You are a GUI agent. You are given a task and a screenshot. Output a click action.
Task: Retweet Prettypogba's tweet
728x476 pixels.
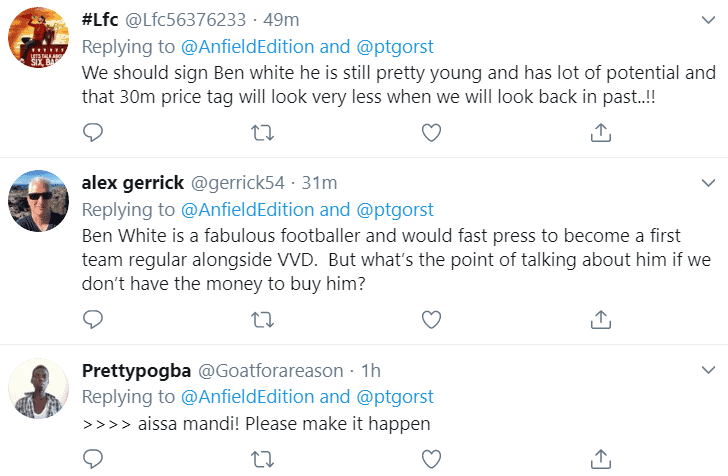262,459
